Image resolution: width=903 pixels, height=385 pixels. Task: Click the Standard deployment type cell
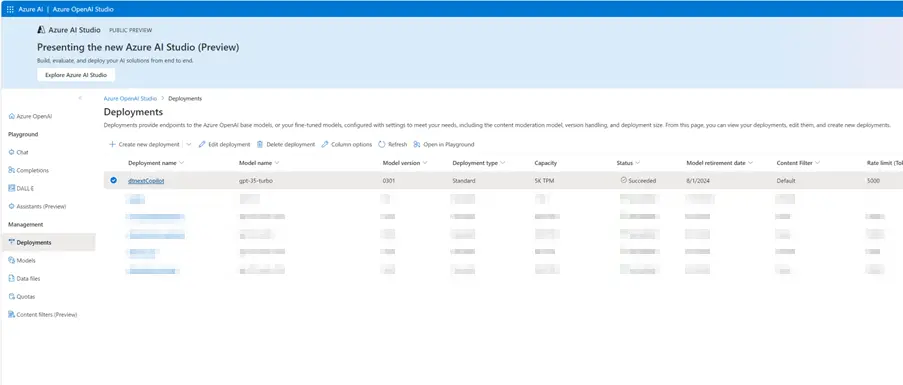click(464, 180)
